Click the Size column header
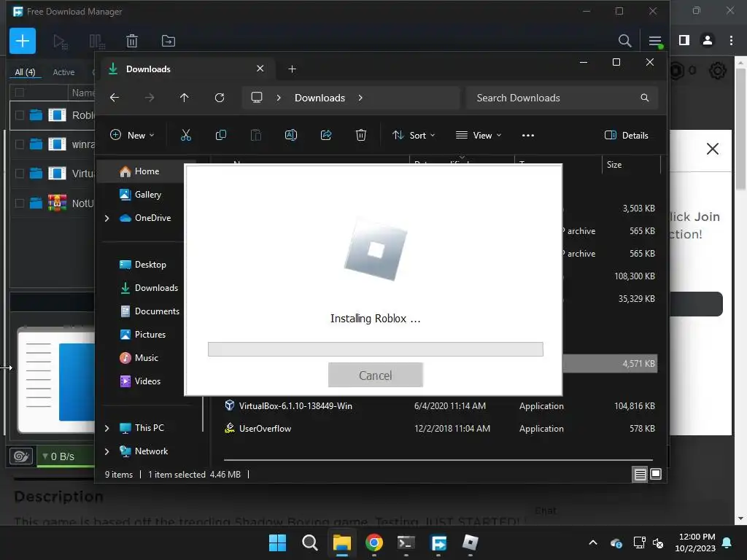 pyautogui.click(x=631, y=165)
